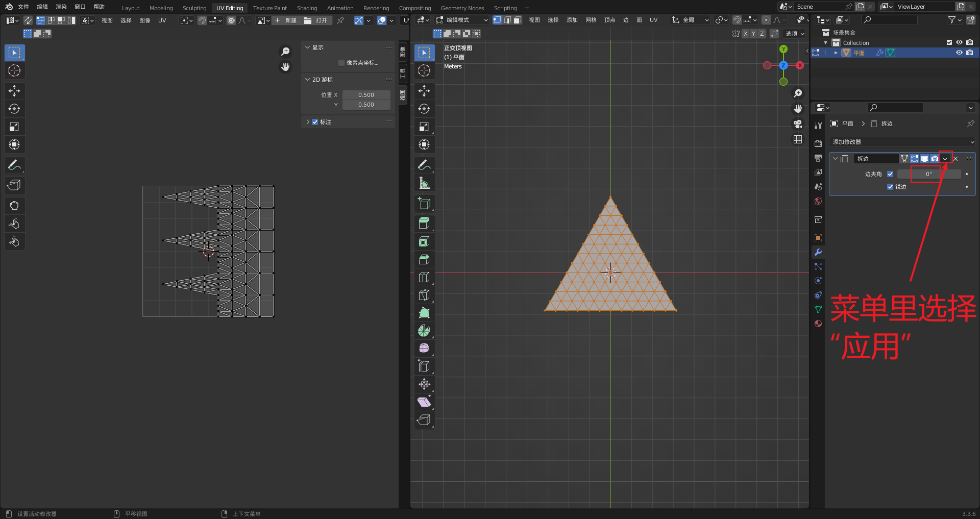Toggle modifier on-cage vertex display button

pyautogui.click(x=904, y=159)
